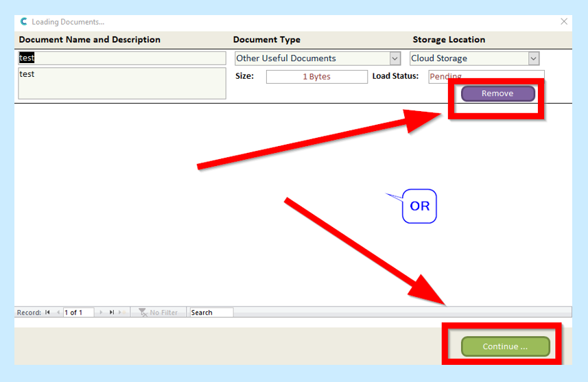Click the Cloud Storage combo box text
This screenshot has width=588, height=382.
point(439,58)
